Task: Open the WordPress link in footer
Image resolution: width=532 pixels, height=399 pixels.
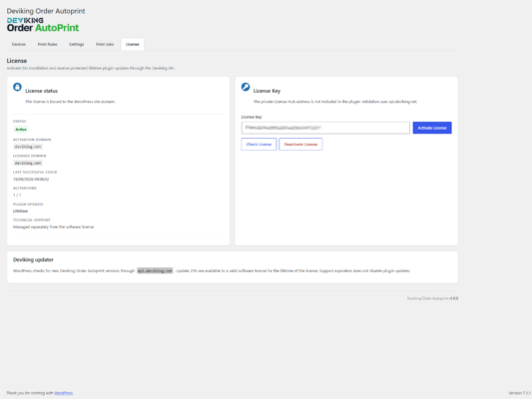Action: 64,393
